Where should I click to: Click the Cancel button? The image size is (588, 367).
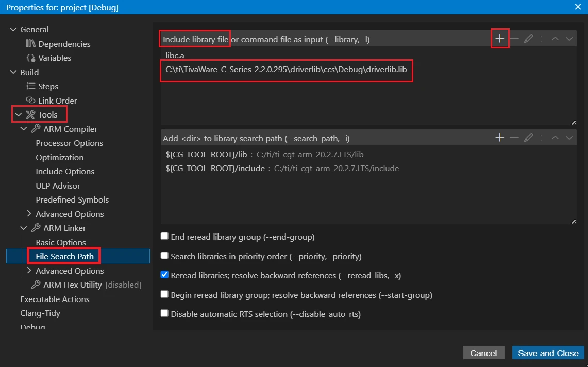coord(483,353)
